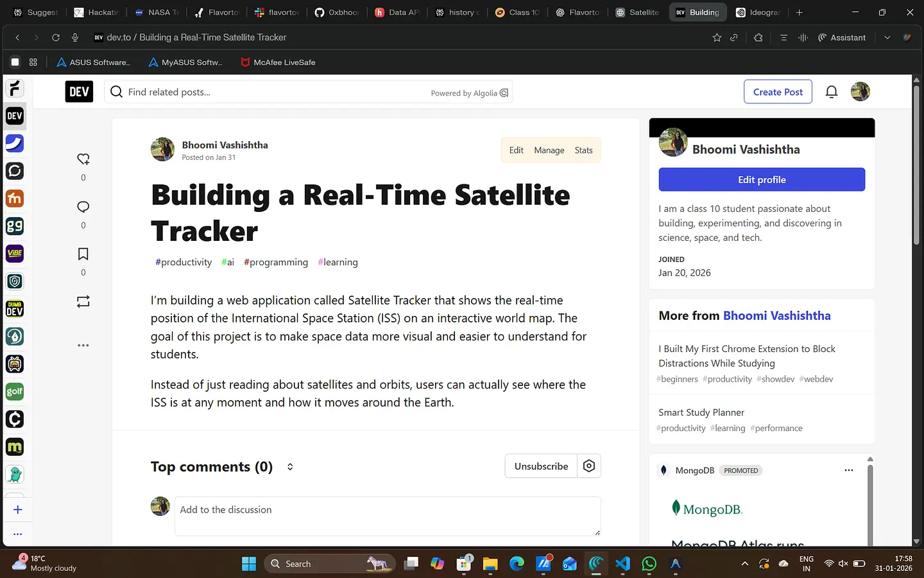The height and width of the screenshot is (578, 924).
Task: Add a site with the plus icon in sidebar
Action: click(x=17, y=509)
